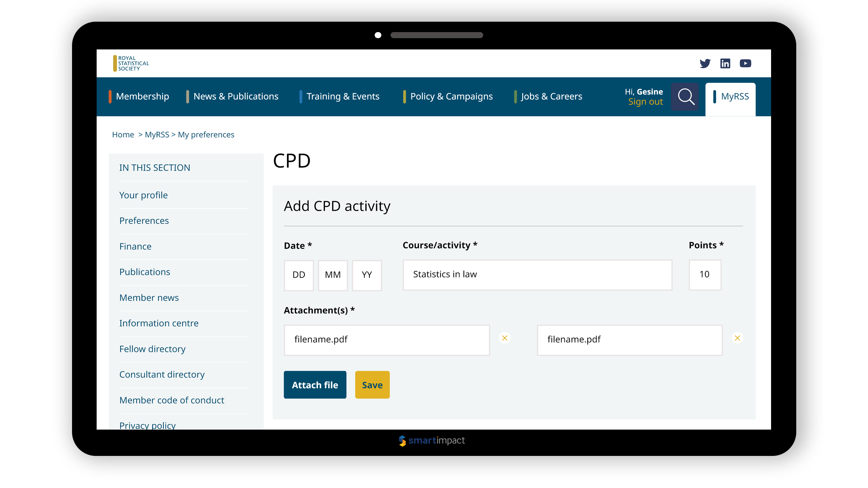Open the Membership menu
This screenshot has height=488, width=868.
pos(142,96)
